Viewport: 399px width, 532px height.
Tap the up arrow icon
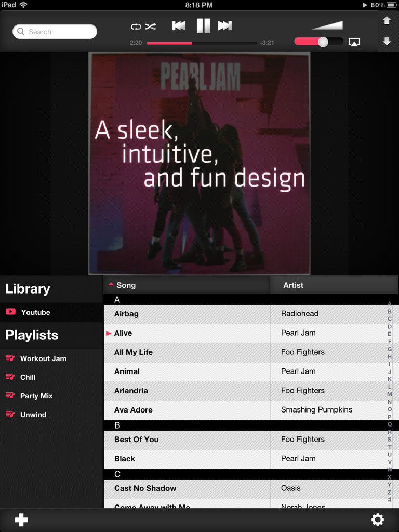[387, 21]
